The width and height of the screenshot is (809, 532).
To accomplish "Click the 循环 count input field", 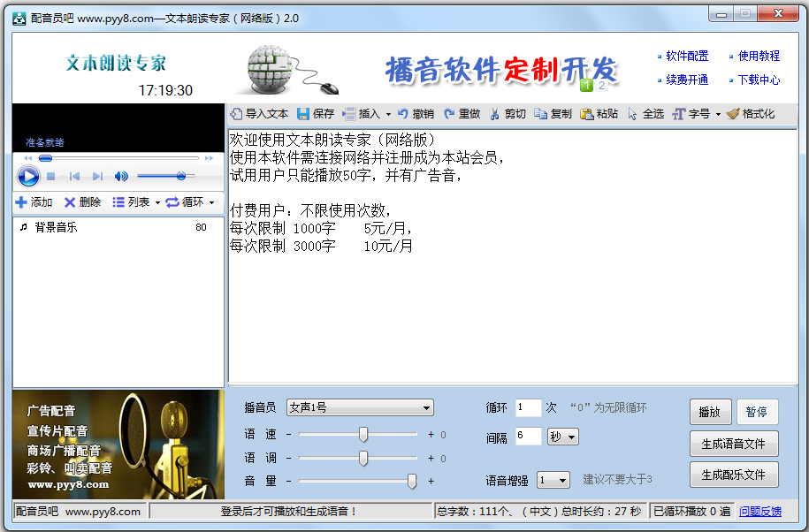I will [x=528, y=407].
